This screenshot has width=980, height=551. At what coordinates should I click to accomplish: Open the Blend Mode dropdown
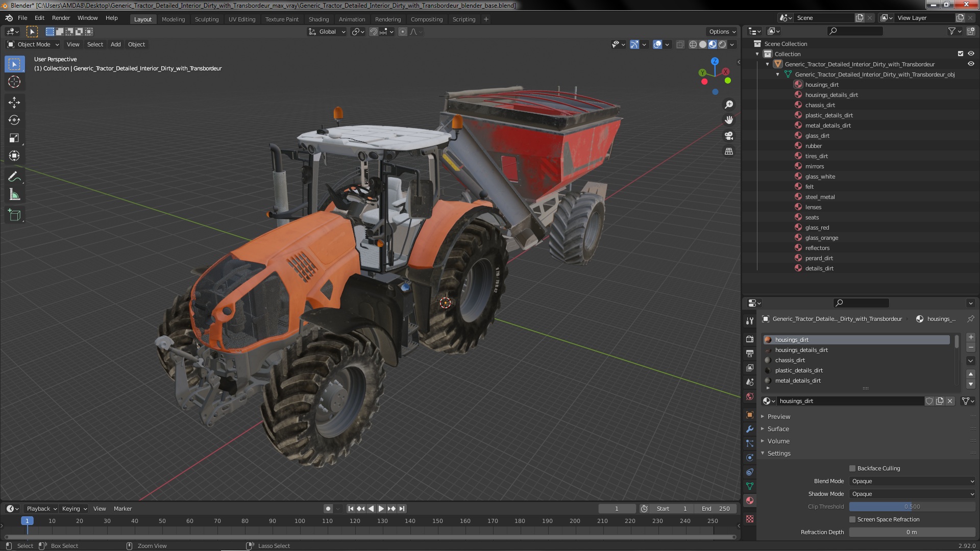[x=913, y=481]
